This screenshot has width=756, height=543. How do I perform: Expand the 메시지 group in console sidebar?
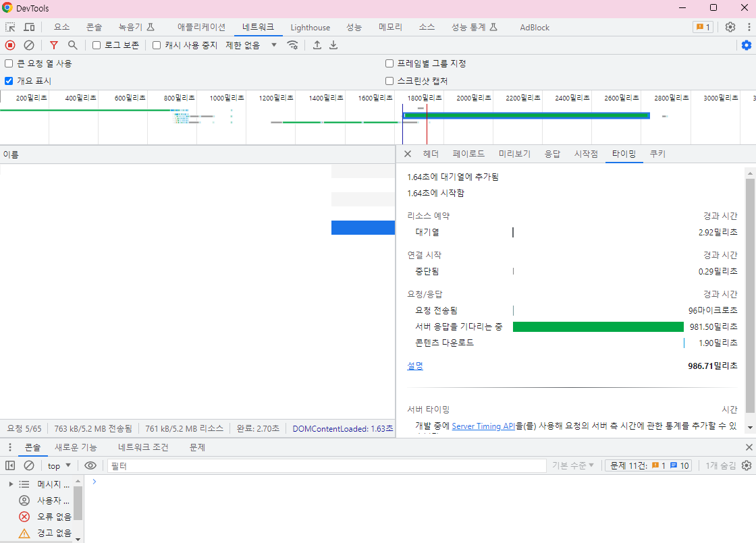click(11, 484)
